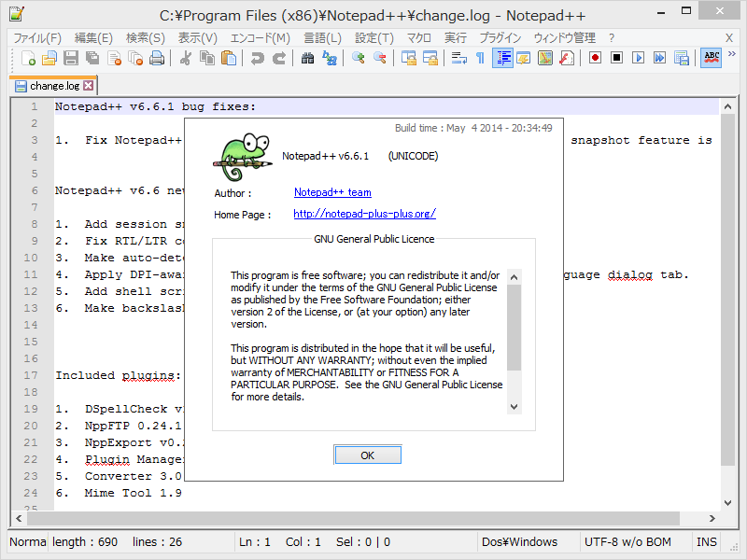
Task: Open the マクロ menu
Action: (x=418, y=37)
